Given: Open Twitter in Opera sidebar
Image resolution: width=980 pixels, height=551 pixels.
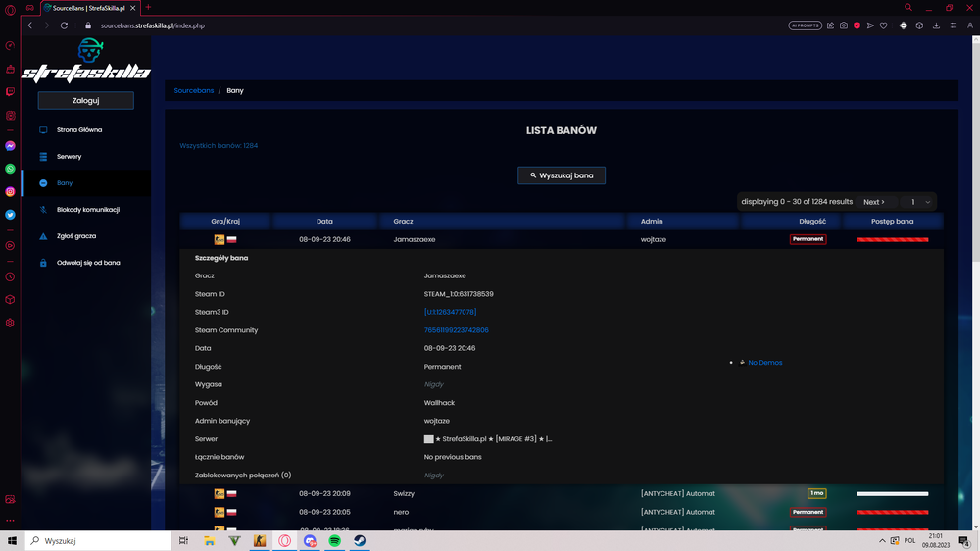Looking at the screenshot, I should pos(10,215).
